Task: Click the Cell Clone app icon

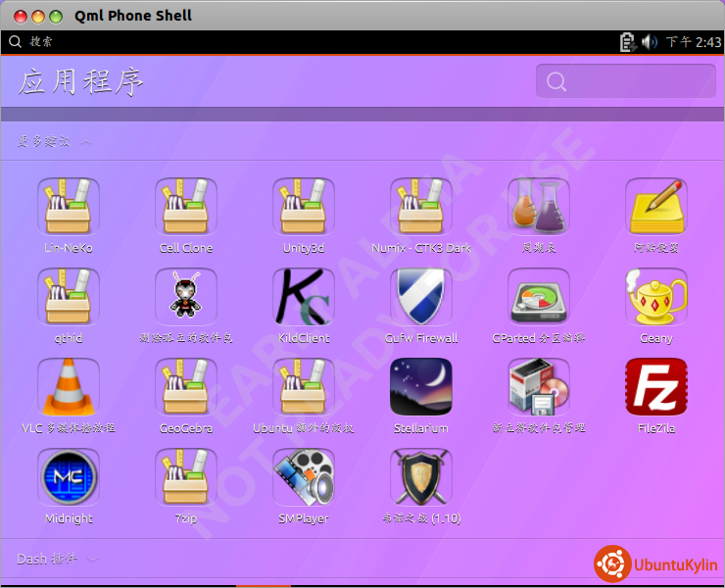Action: tap(186, 207)
